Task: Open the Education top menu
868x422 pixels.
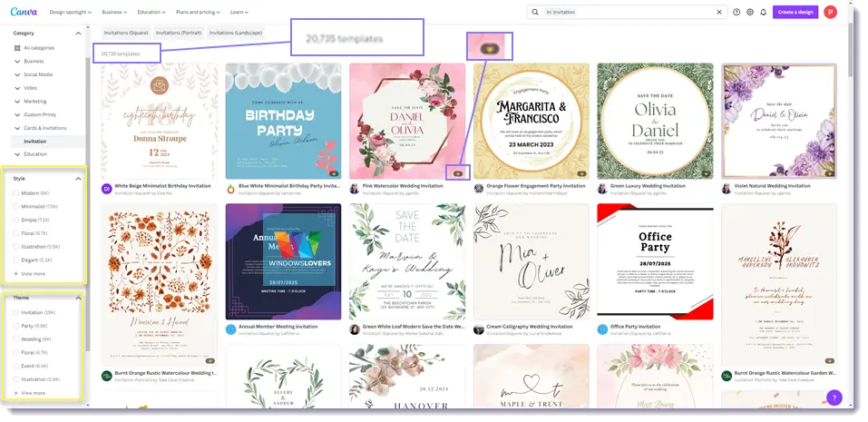Action: (151, 12)
